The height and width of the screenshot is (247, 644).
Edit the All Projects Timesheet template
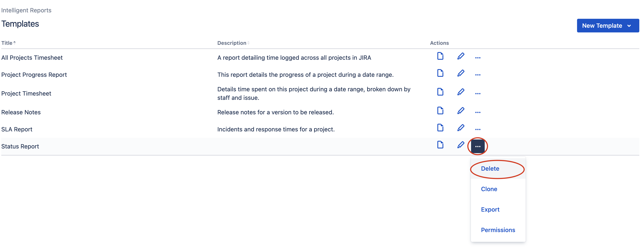pos(460,56)
